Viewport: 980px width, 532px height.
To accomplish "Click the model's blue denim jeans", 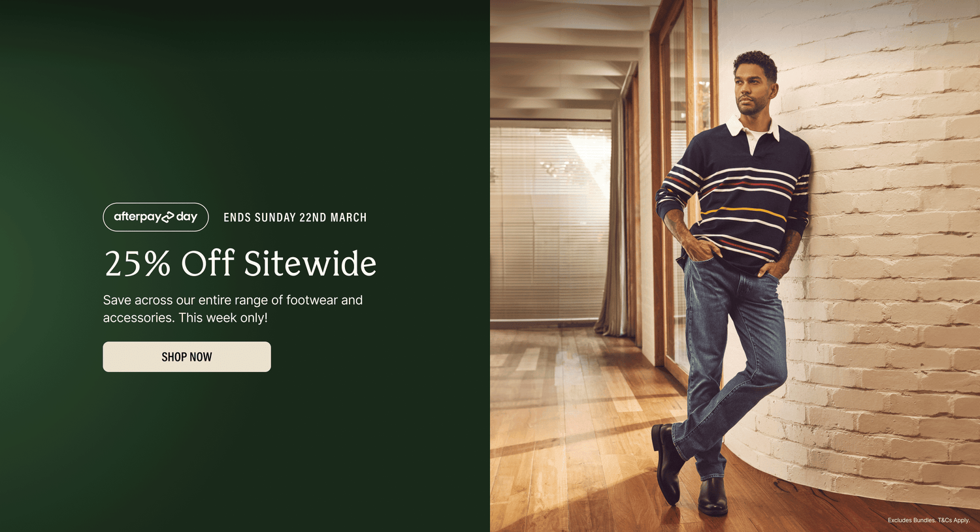I will coord(732,352).
